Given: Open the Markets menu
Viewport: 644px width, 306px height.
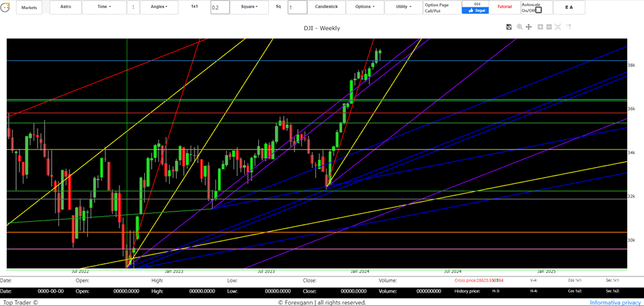Looking at the screenshot, I should (x=29, y=7).
